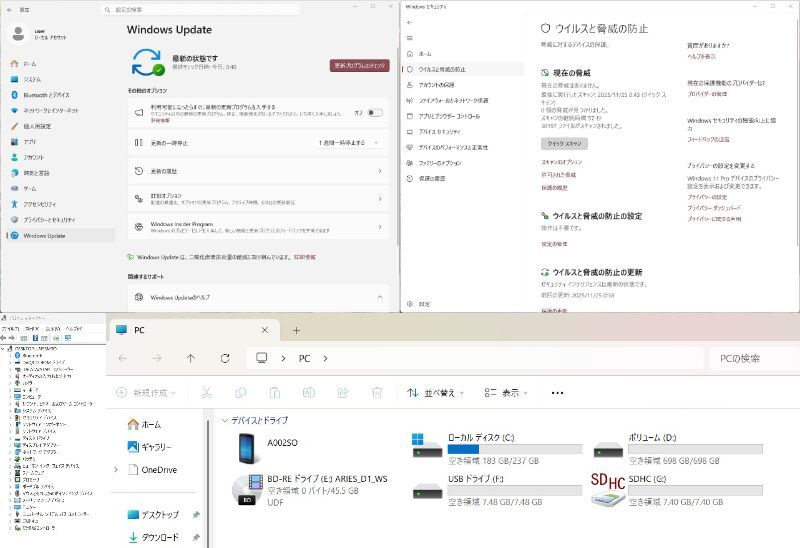The image size is (800, 548).
Task: Close the PC tab in Explorer
Action: [x=265, y=330]
